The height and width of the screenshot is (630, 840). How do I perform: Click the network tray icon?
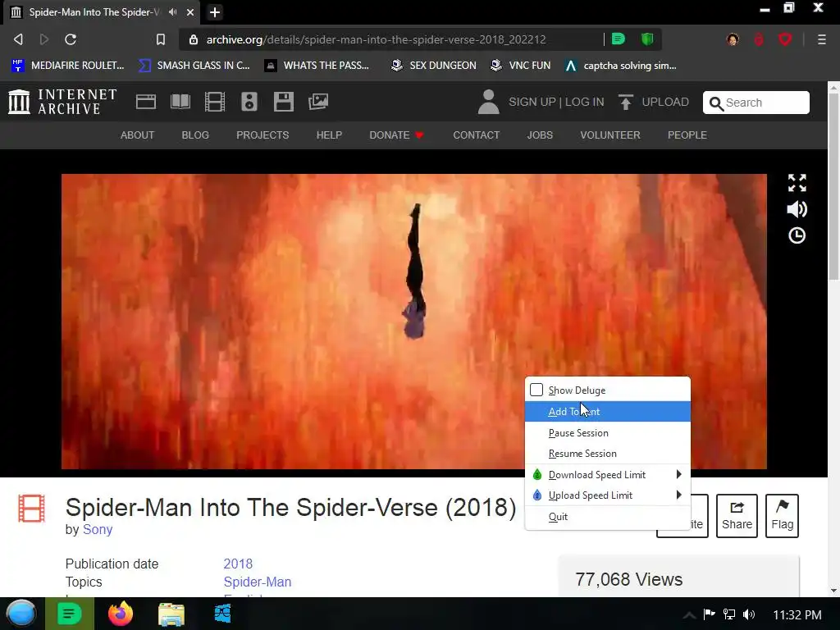[x=729, y=614]
